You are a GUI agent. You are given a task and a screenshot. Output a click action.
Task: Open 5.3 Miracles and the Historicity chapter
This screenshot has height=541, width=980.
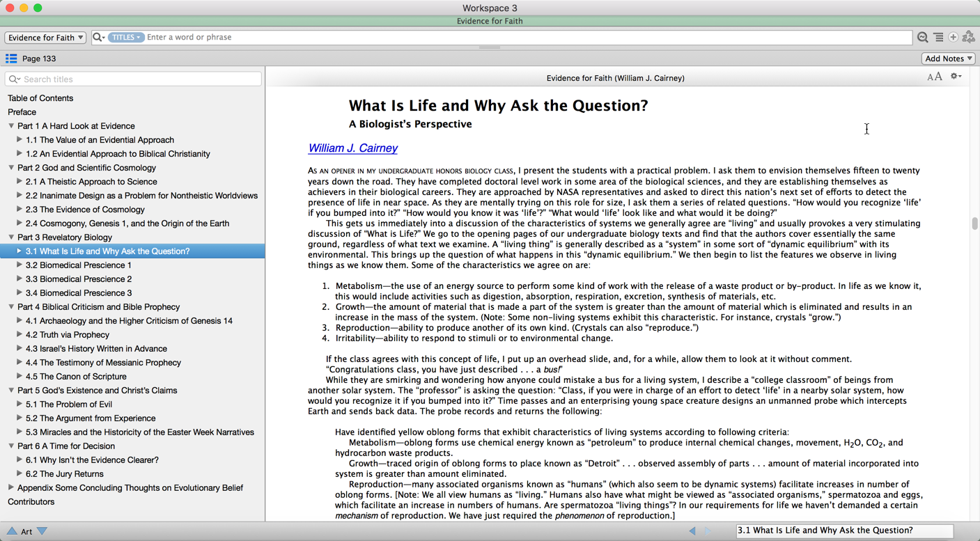click(139, 432)
